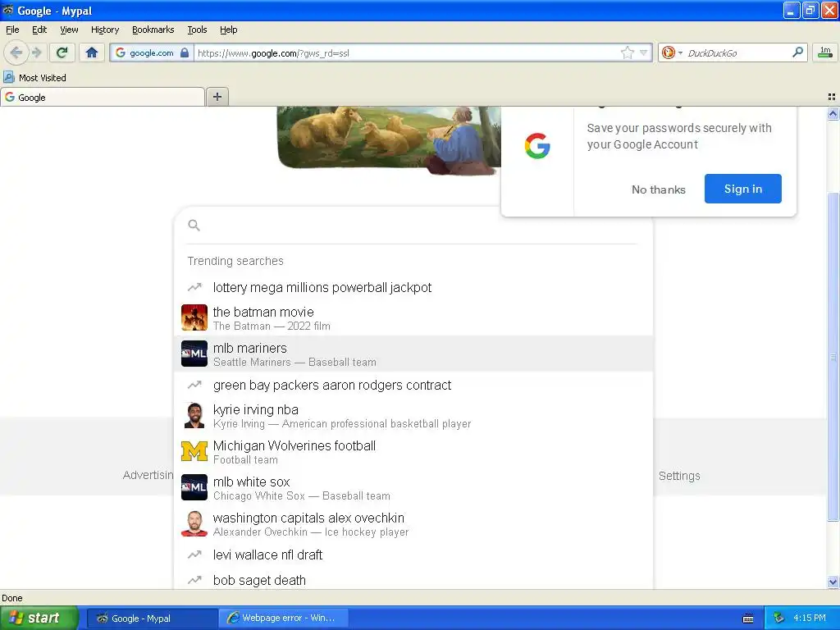Reload the current page
840x630 pixels.
62,52
